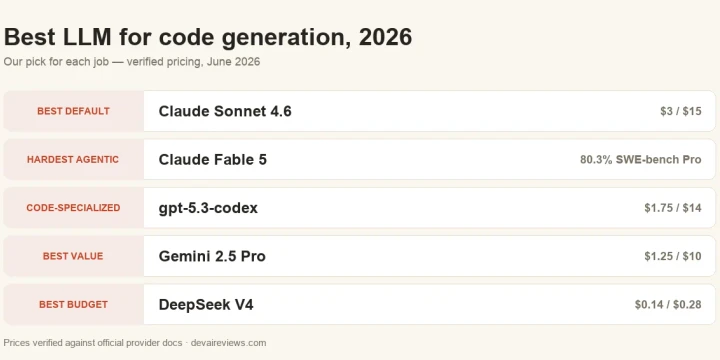The image size is (720, 360).
Task: Select the CODE-SPECIALIZED category label
Action: [x=73, y=208]
